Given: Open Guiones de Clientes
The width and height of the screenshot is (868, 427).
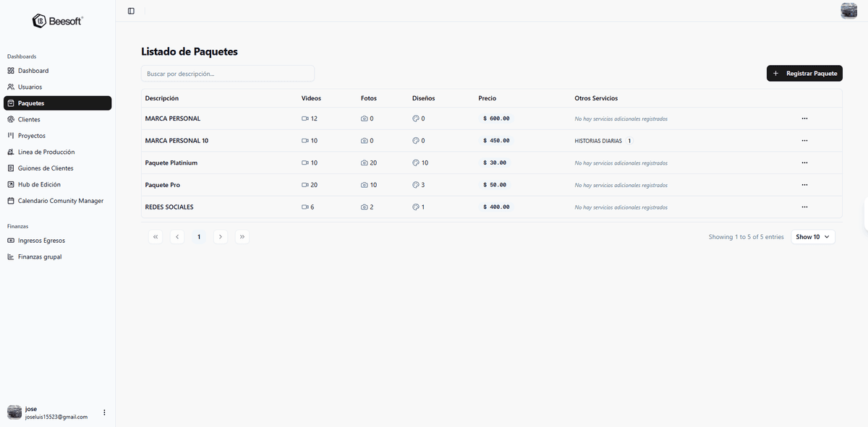Looking at the screenshot, I should pyautogui.click(x=42, y=168).
